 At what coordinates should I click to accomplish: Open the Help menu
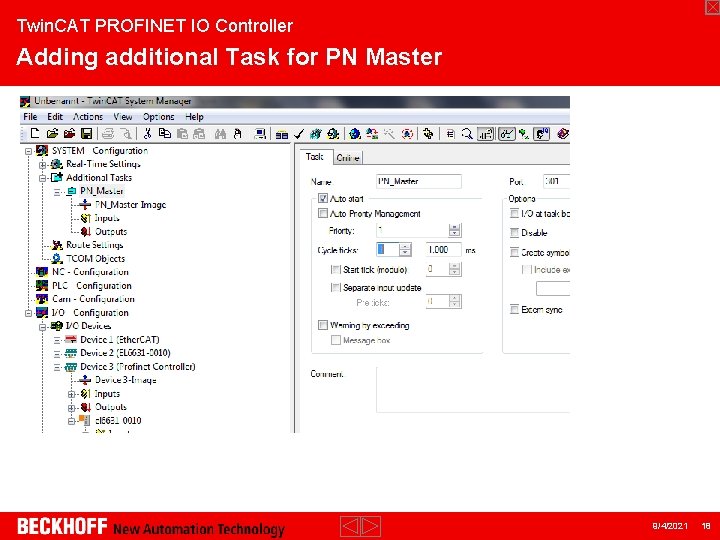pos(194,117)
